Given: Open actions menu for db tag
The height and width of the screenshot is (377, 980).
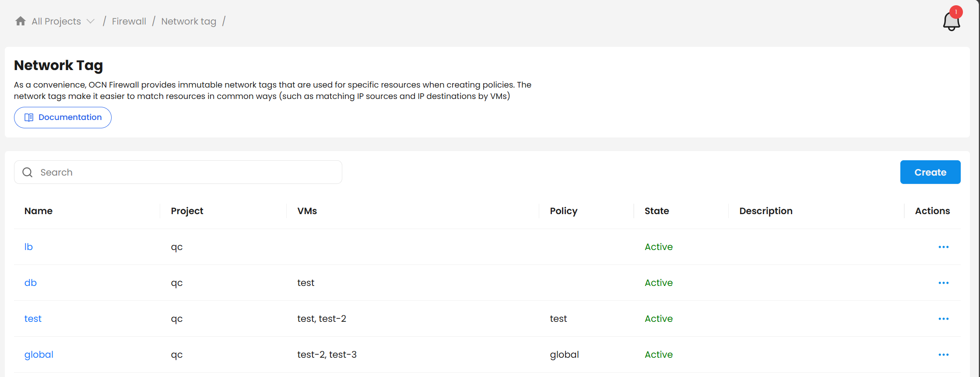Looking at the screenshot, I should click(943, 283).
